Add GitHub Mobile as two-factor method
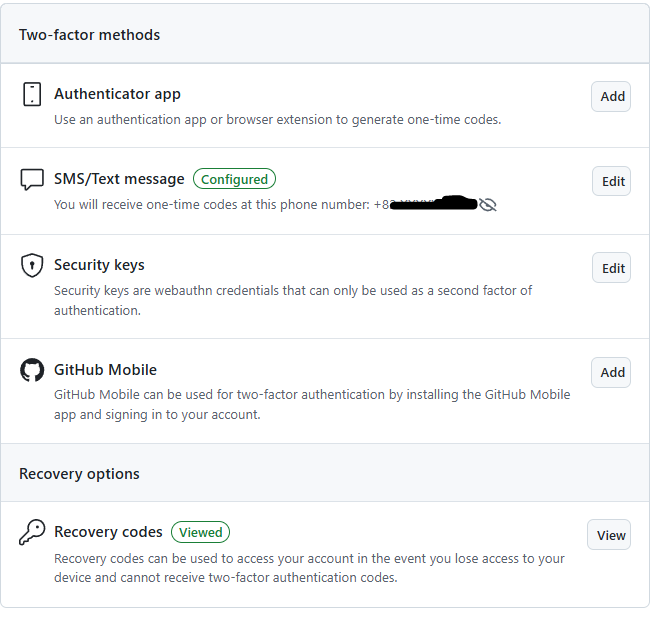Image resolution: width=672 pixels, height=630 pixels. tap(611, 372)
